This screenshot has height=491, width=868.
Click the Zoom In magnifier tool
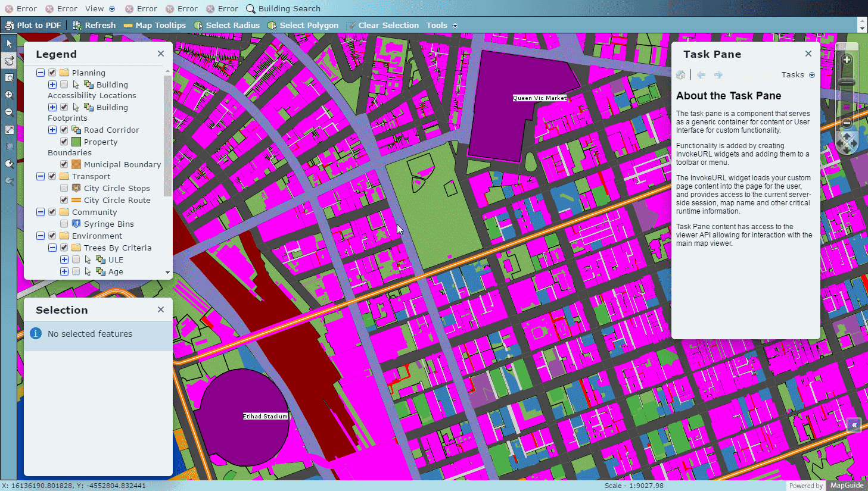9,95
